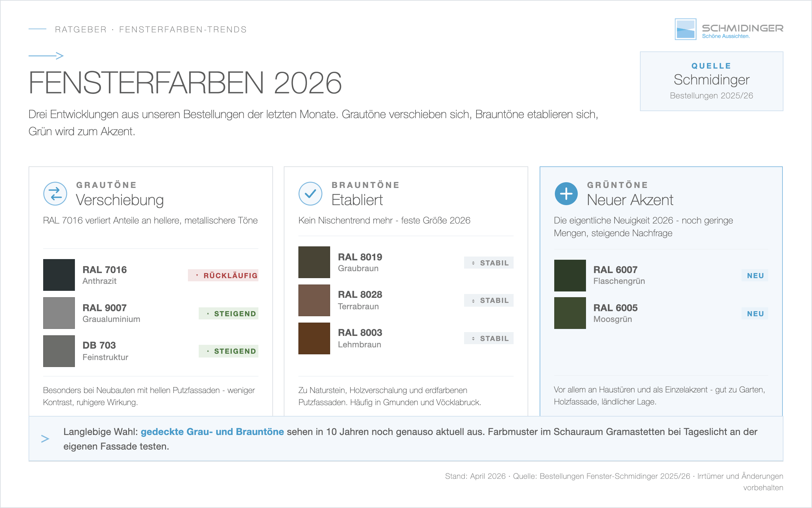Click the small line icon near RATGEBER
Image resolution: width=812 pixels, height=508 pixels.
(38, 29)
